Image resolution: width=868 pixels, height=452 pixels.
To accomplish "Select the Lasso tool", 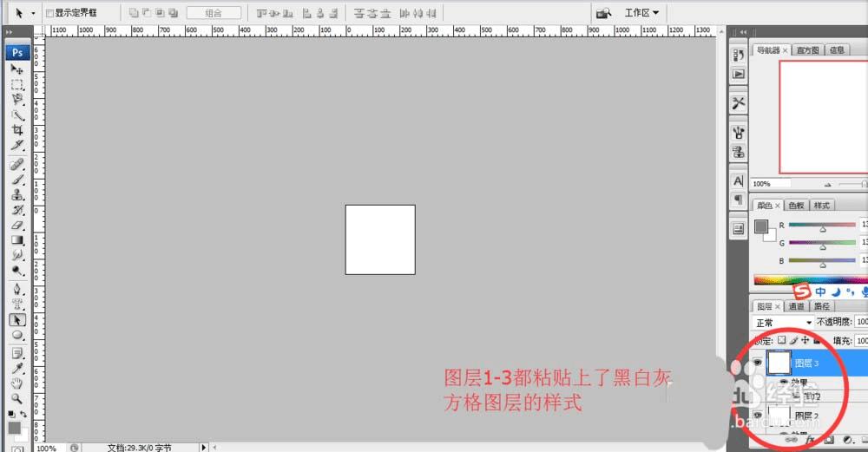I will tap(17, 100).
